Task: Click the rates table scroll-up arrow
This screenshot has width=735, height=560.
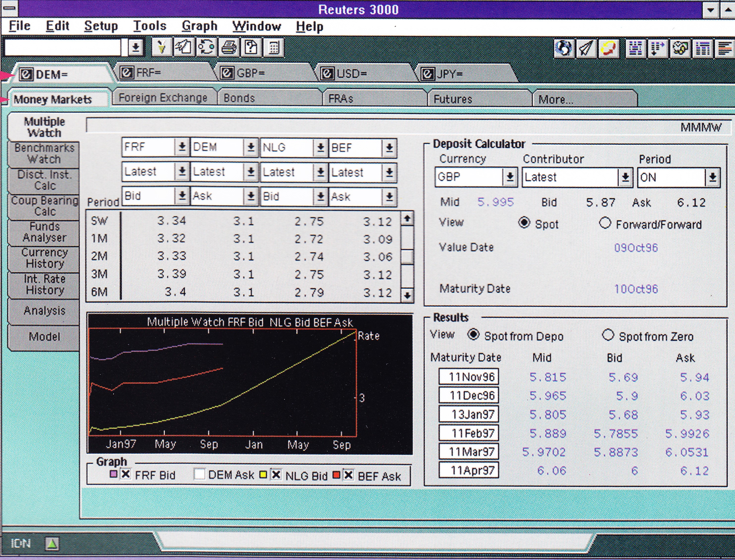Action: click(x=407, y=219)
